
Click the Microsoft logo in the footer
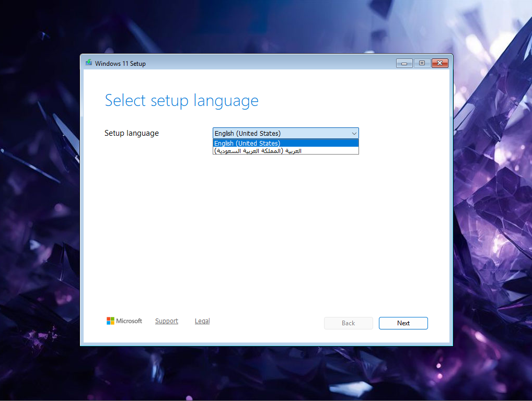point(124,321)
